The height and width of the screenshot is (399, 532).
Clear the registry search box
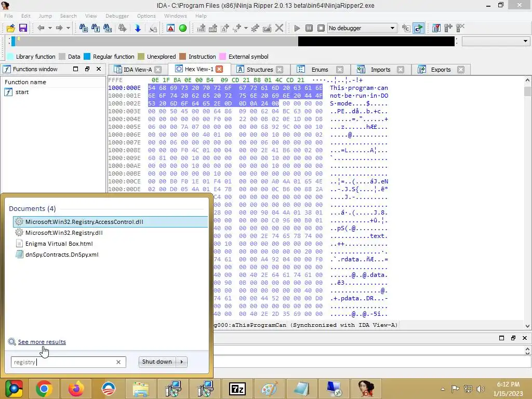pyautogui.click(x=118, y=362)
